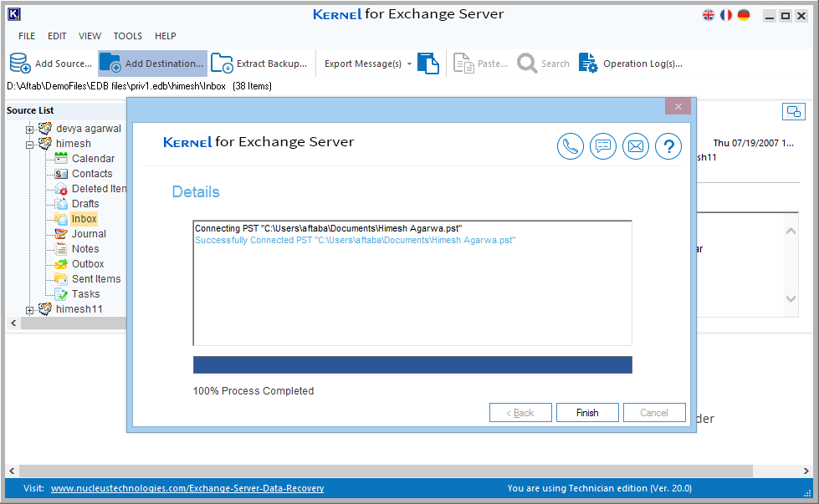Open the VIEW menu
Image resolution: width=819 pixels, height=504 pixels.
coord(90,36)
